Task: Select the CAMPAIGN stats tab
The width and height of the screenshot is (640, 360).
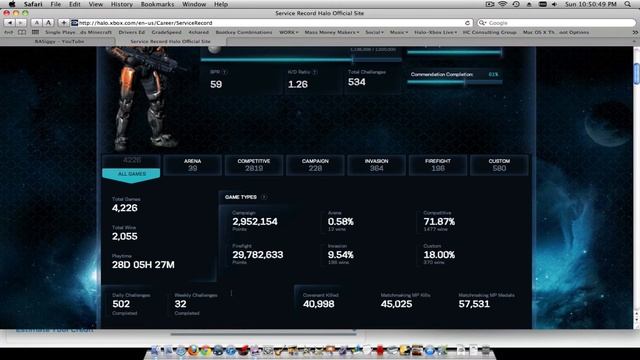Action: pyautogui.click(x=315, y=165)
